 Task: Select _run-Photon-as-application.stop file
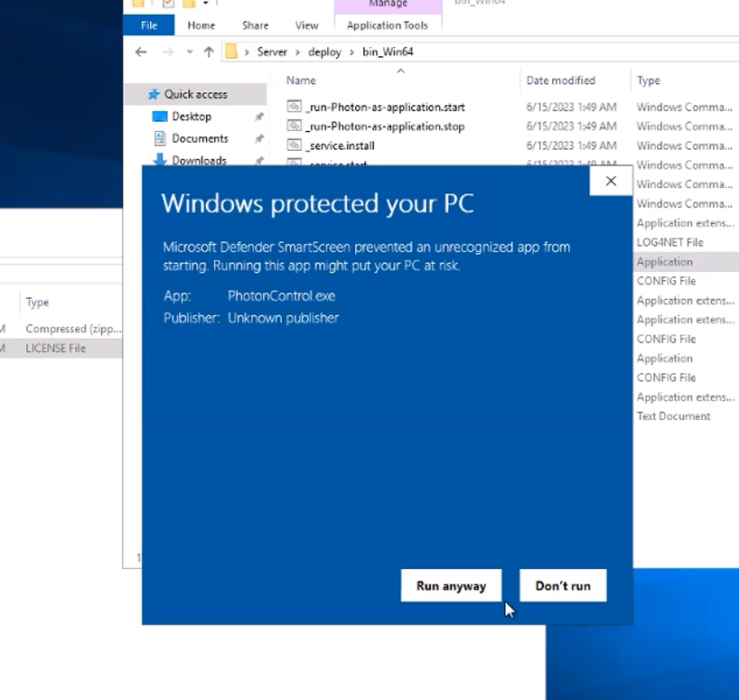coord(385,126)
